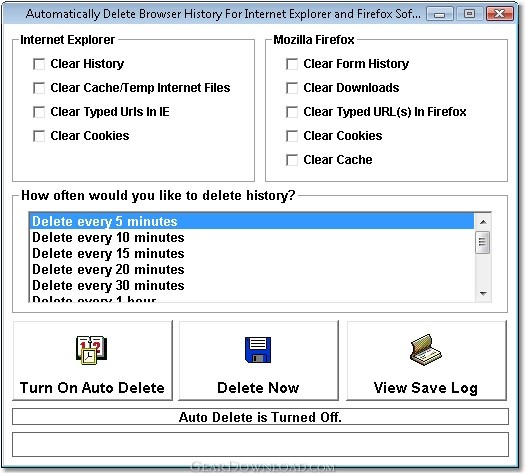
Task: Enable Clear Typed URL(s) In Firefox
Action: pyautogui.click(x=292, y=112)
